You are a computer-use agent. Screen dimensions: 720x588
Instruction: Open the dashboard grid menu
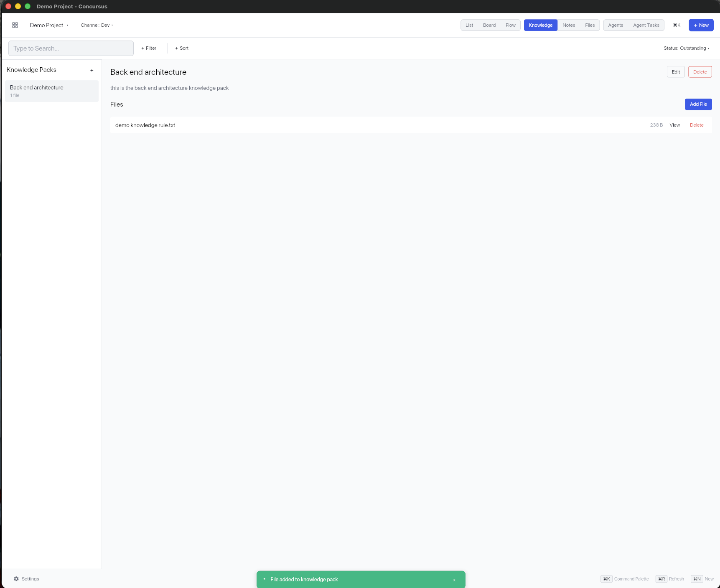point(15,25)
